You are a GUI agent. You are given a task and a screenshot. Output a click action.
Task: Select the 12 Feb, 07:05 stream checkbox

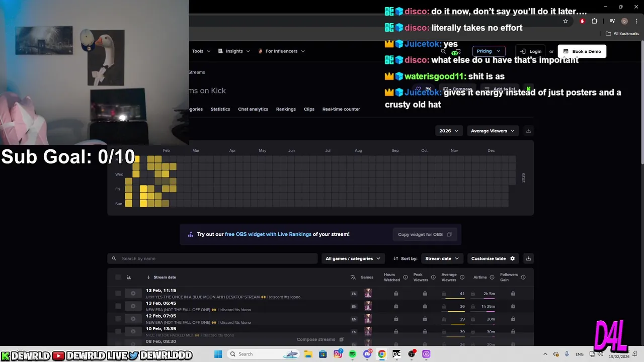[118, 319]
